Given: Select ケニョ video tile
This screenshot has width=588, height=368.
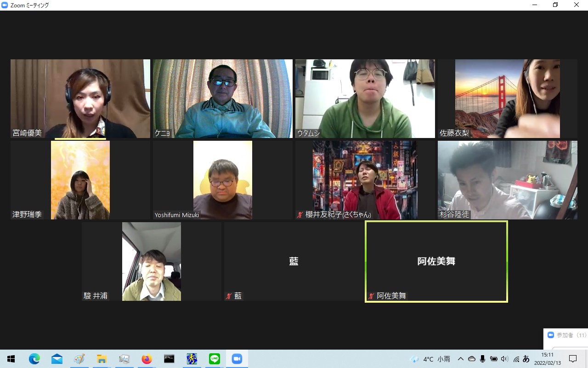Looking at the screenshot, I should (x=223, y=98).
